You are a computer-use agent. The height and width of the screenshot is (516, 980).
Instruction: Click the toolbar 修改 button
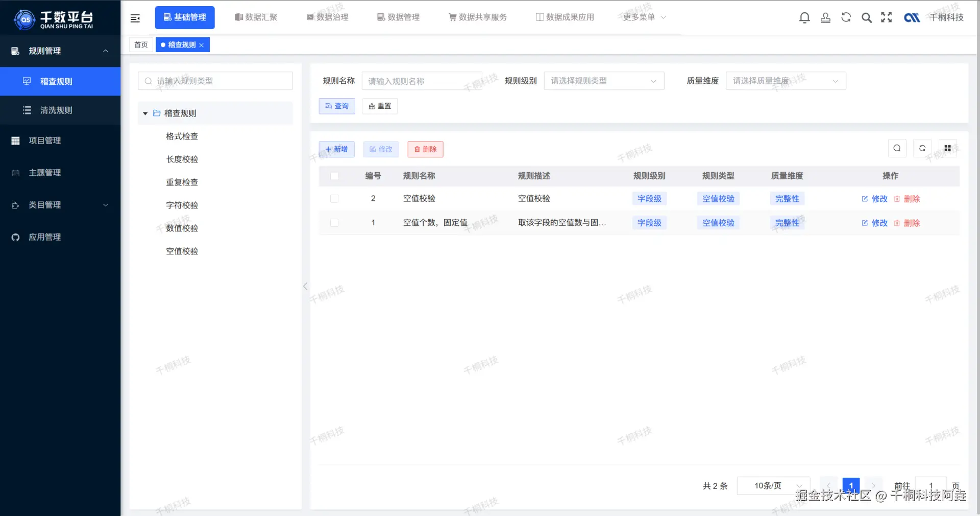[381, 149]
